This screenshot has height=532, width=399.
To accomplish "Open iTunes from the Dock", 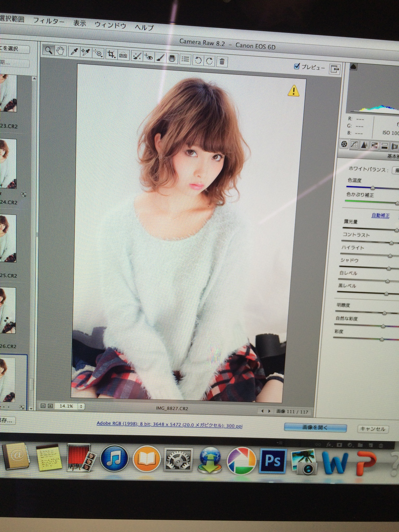I will pyautogui.click(x=114, y=459).
